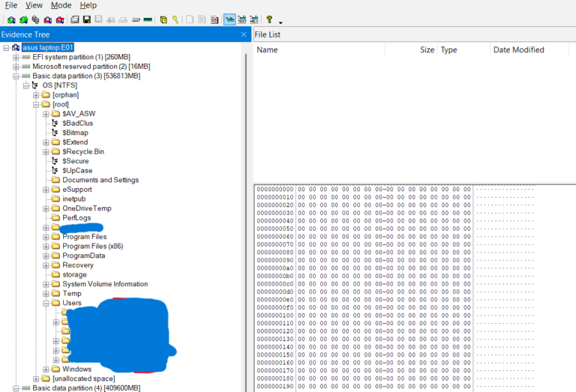Viewport: 576px width, 392px height.
Task: Click the Add to Custom Content Image icon
Action: 111,19
